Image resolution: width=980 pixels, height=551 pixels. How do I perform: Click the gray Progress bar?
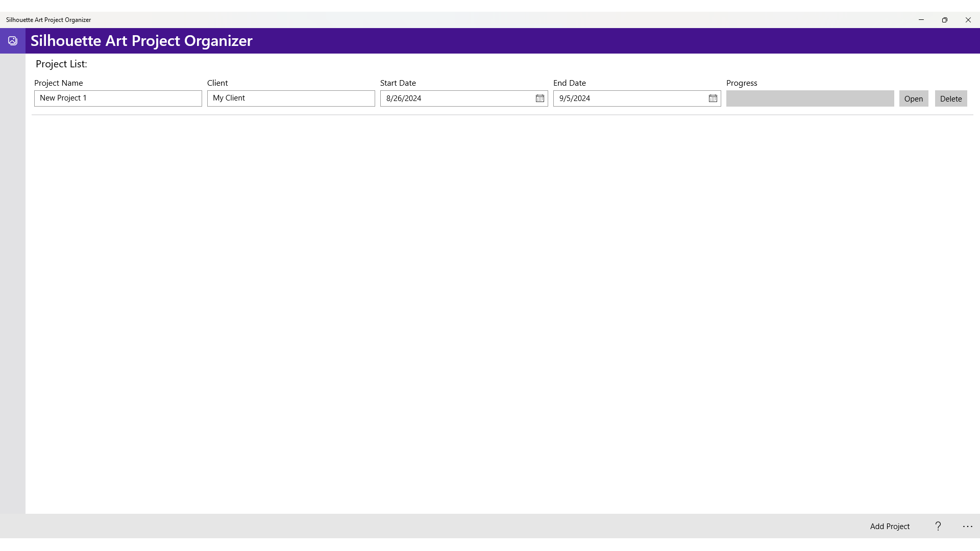pos(810,98)
